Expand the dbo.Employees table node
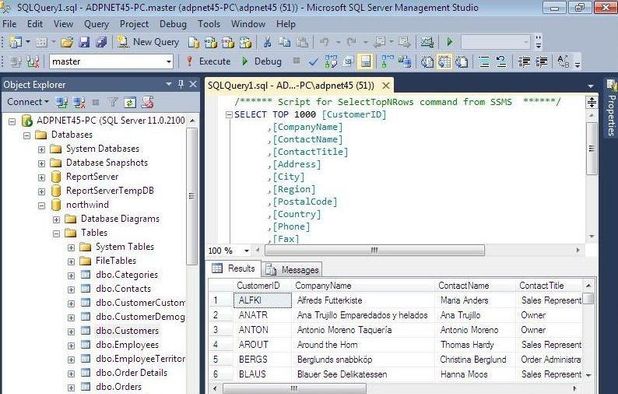Screen dimensions: 618x394 (x=71, y=346)
